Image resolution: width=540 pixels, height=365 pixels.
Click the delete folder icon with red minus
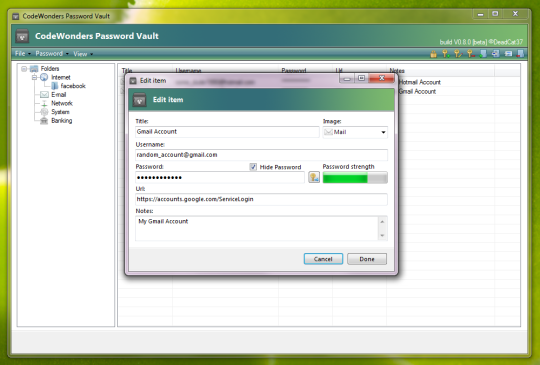pyautogui.click(x=520, y=54)
